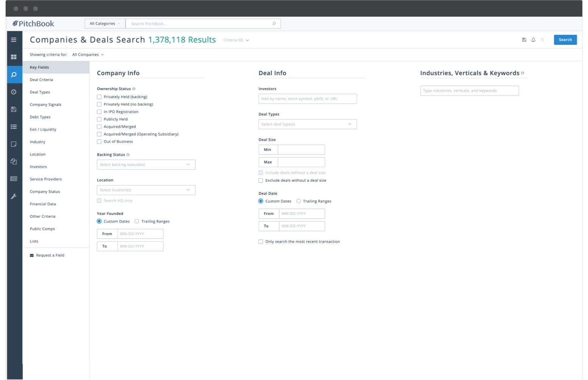
Task: Open the dashboard grid icon in sidebar
Action: click(x=14, y=57)
